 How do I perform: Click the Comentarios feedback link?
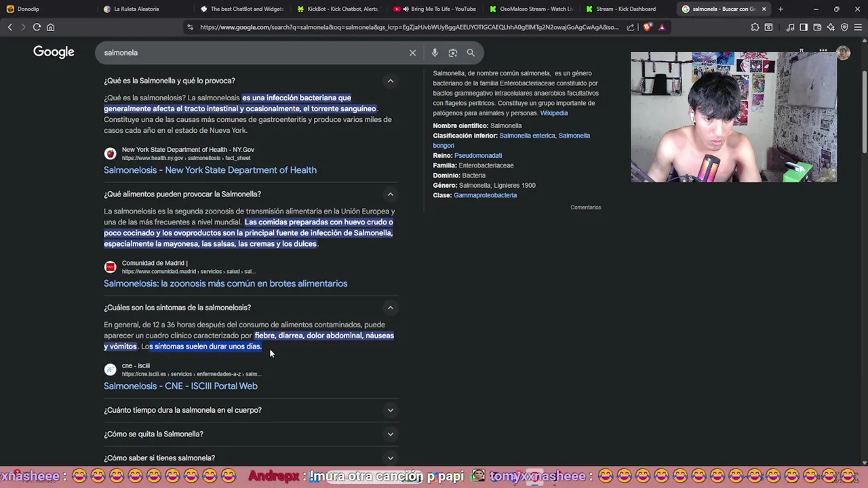[585, 207]
